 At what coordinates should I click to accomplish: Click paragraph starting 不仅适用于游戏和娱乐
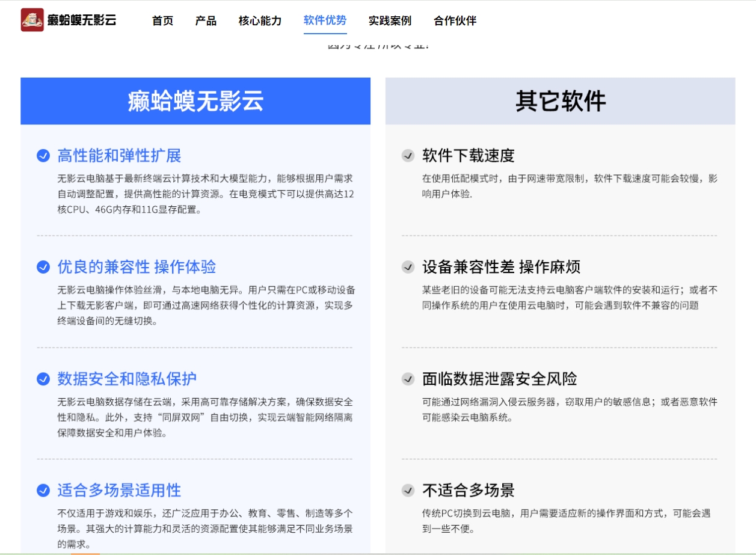pos(206,529)
